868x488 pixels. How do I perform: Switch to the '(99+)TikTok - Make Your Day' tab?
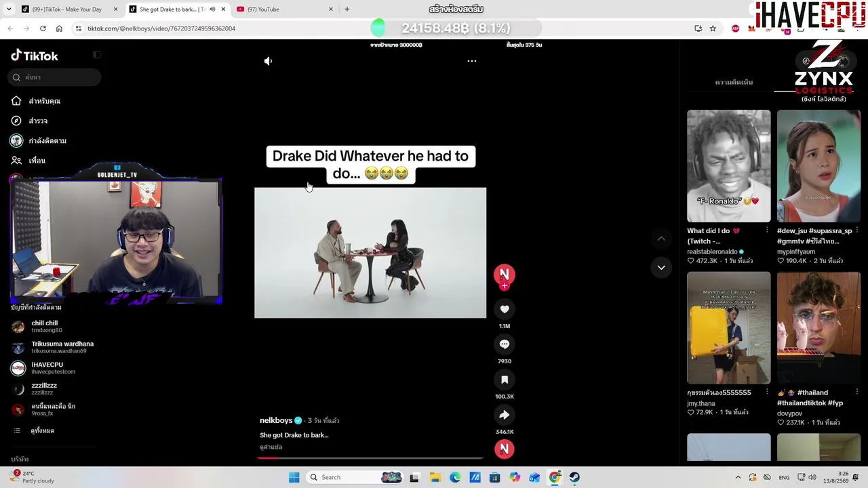[70, 9]
